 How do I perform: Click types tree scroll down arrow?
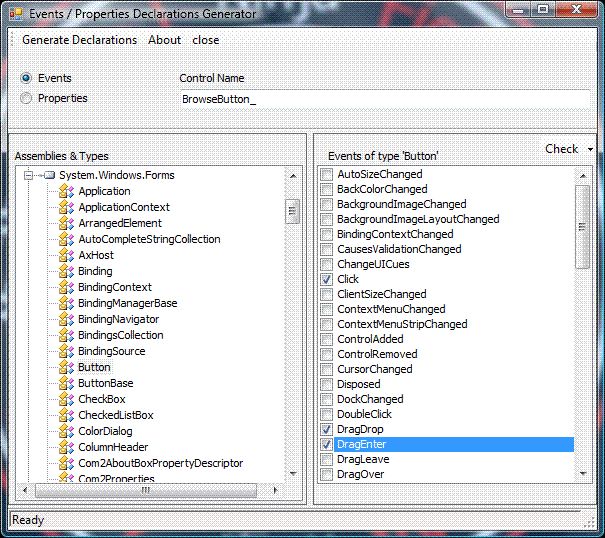point(293,474)
